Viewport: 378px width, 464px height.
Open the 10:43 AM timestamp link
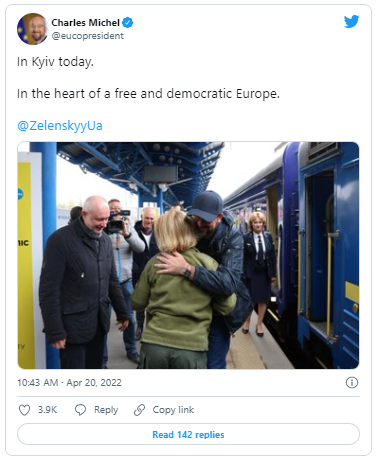pos(38,383)
